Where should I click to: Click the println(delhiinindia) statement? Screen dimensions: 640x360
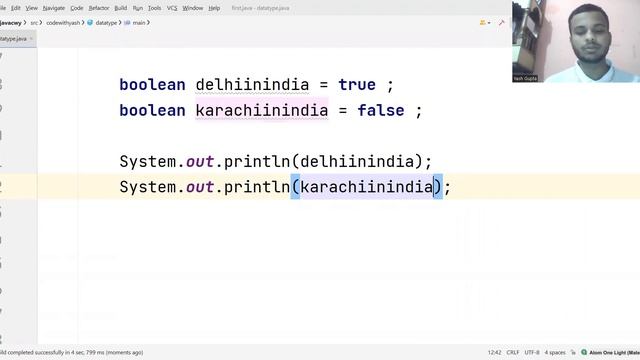tap(276, 162)
